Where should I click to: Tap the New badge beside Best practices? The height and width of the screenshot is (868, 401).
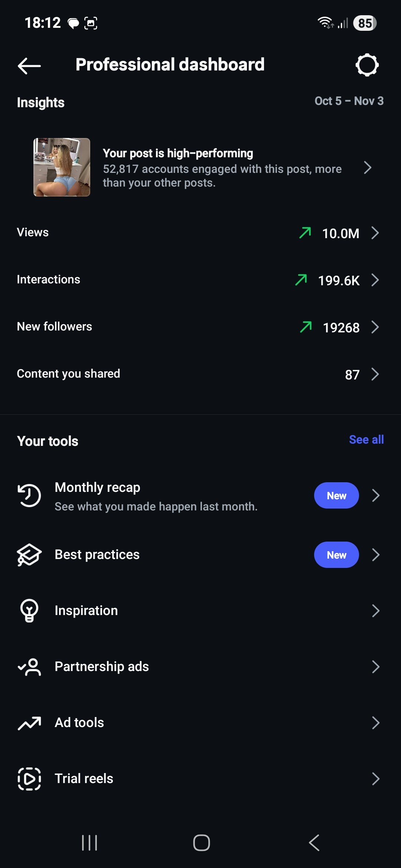[x=336, y=555]
